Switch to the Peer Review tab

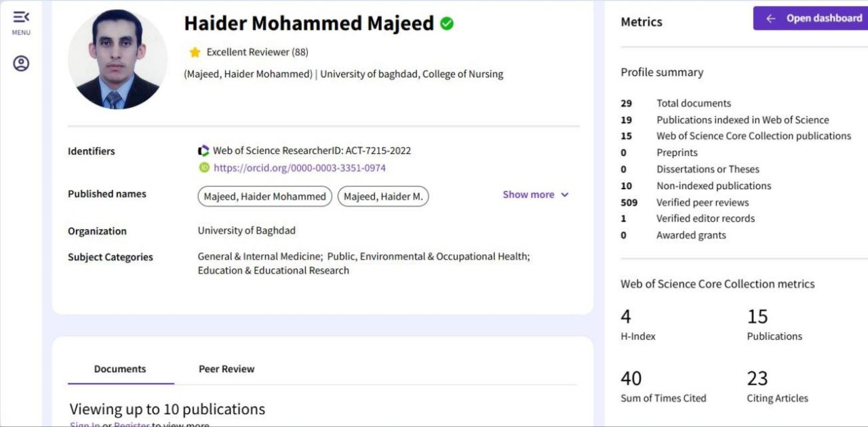226,369
